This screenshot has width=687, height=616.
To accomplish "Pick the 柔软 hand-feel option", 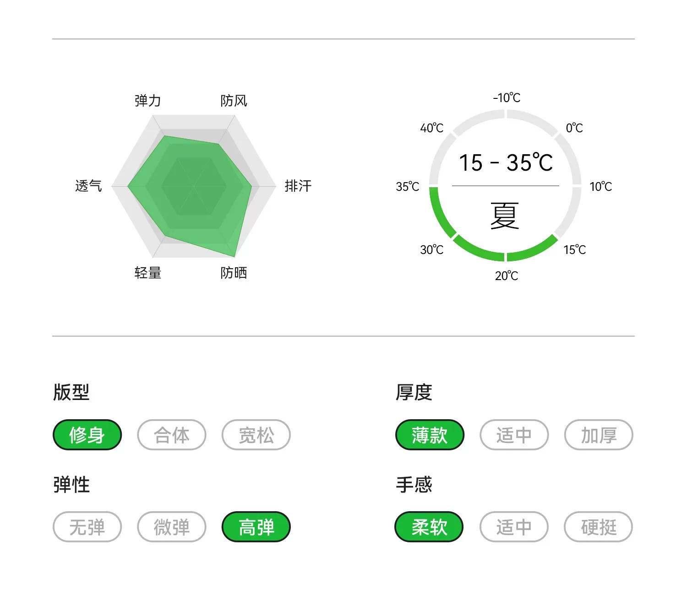I will [429, 527].
